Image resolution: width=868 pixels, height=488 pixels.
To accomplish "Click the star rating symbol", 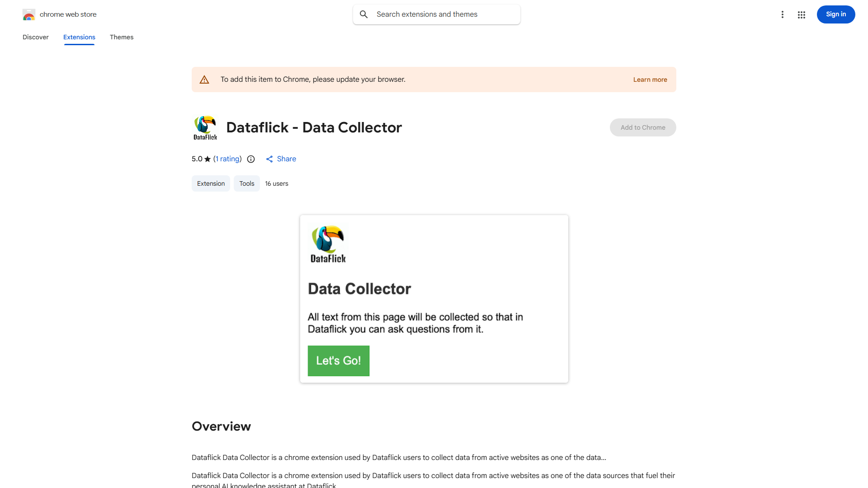I will click(x=208, y=159).
